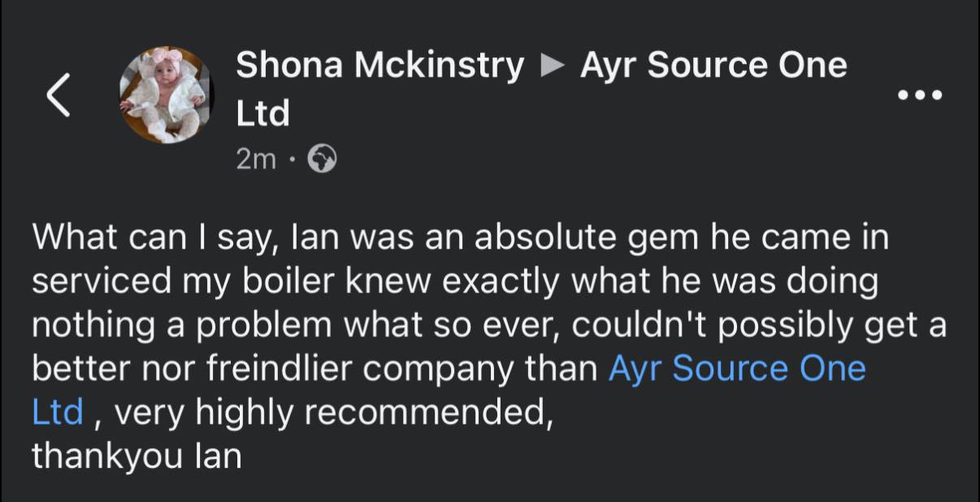980x502 pixels.
Task: Open the post's 2m timestamp
Action: pyautogui.click(x=256, y=160)
